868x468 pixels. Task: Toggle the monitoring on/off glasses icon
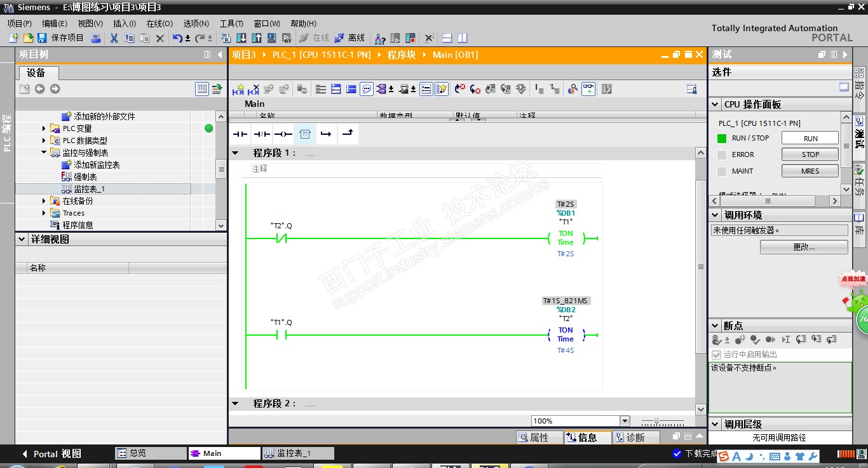pos(588,90)
